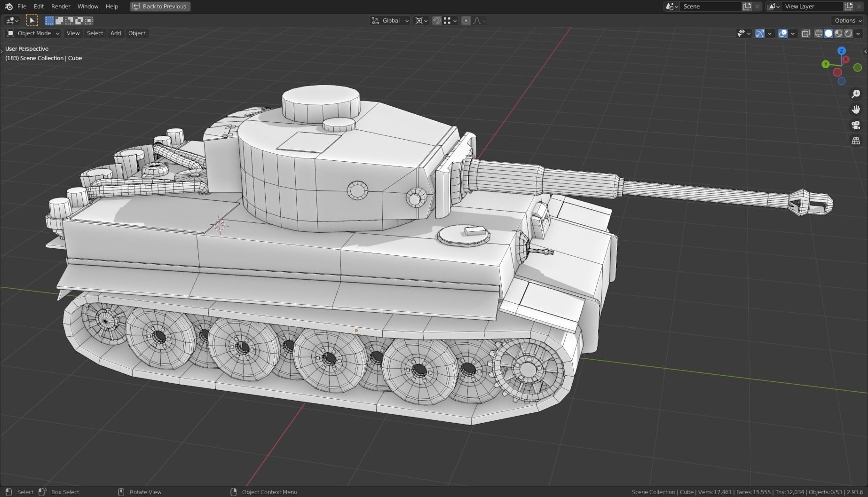Click the X axis on navigation gizmo
868x497 pixels.
pos(846,59)
